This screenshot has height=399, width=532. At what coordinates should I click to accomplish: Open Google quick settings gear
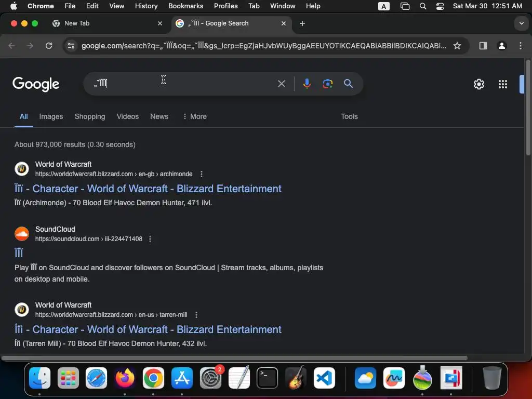pyautogui.click(x=478, y=84)
